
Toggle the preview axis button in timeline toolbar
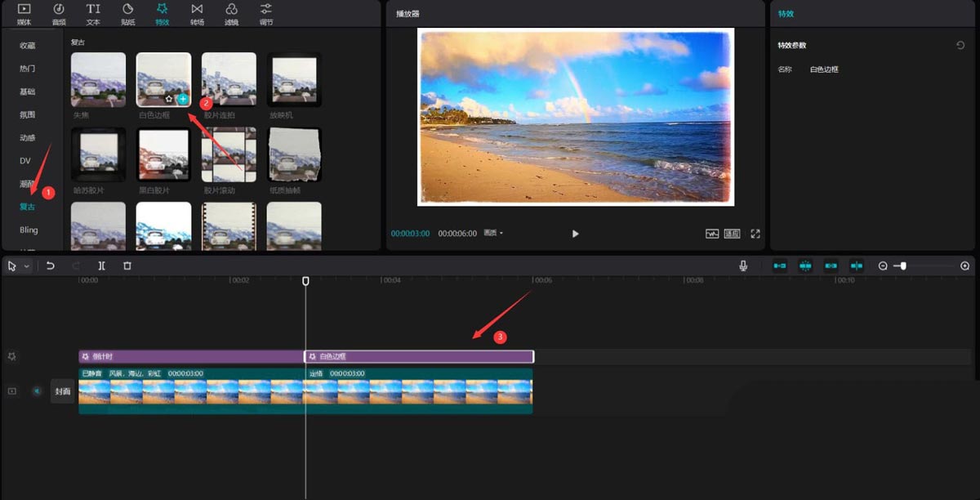(x=857, y=266)
